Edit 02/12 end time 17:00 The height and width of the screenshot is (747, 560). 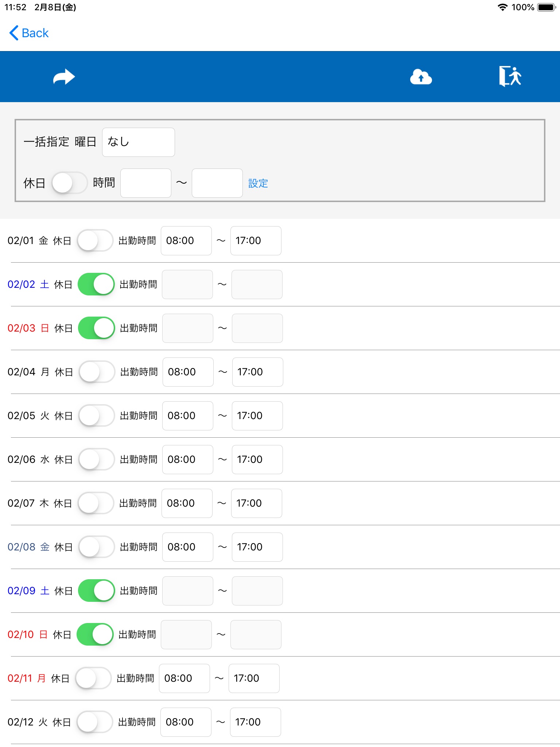coord(256,722)
